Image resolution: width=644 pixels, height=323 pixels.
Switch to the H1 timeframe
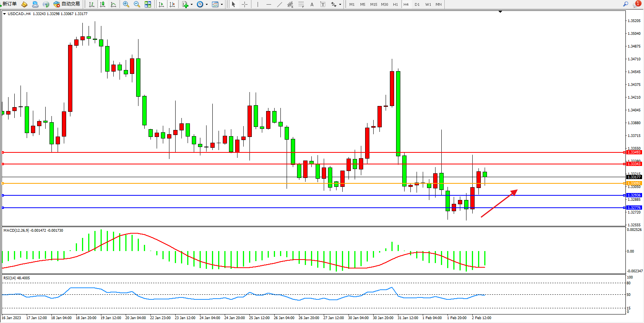tap(395, 4)
